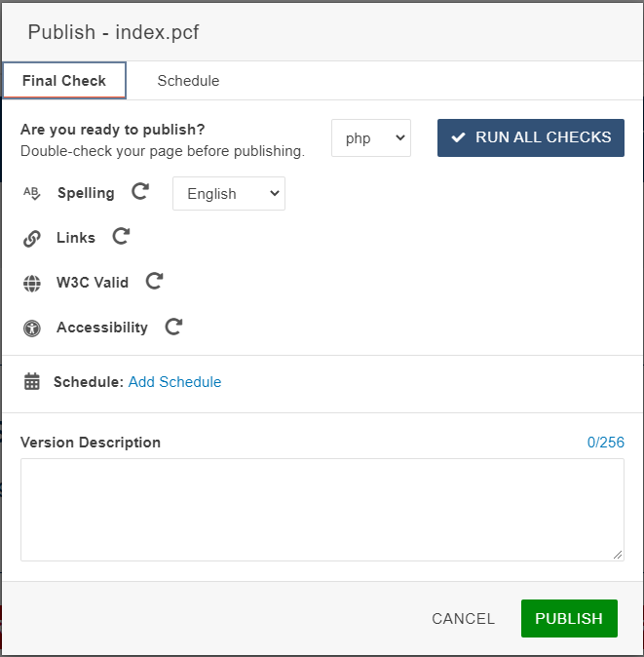Run the Accessibility check refresh icon
Viewport: 644px width, 657px height.
pos(173,327)
